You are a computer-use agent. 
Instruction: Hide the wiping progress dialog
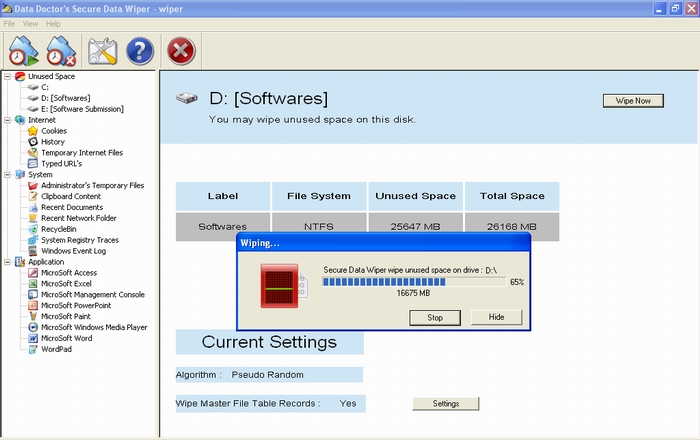pyautogui.click(x=496, y=317)
